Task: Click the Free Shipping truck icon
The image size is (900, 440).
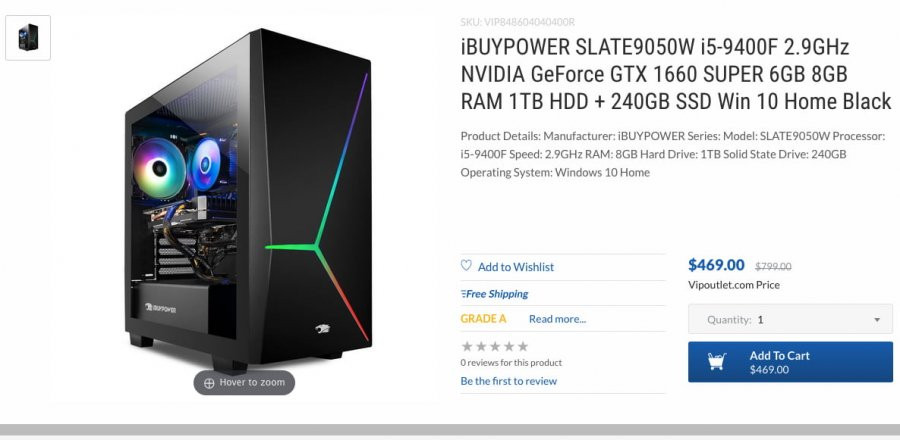Action: tap(463, 294)
